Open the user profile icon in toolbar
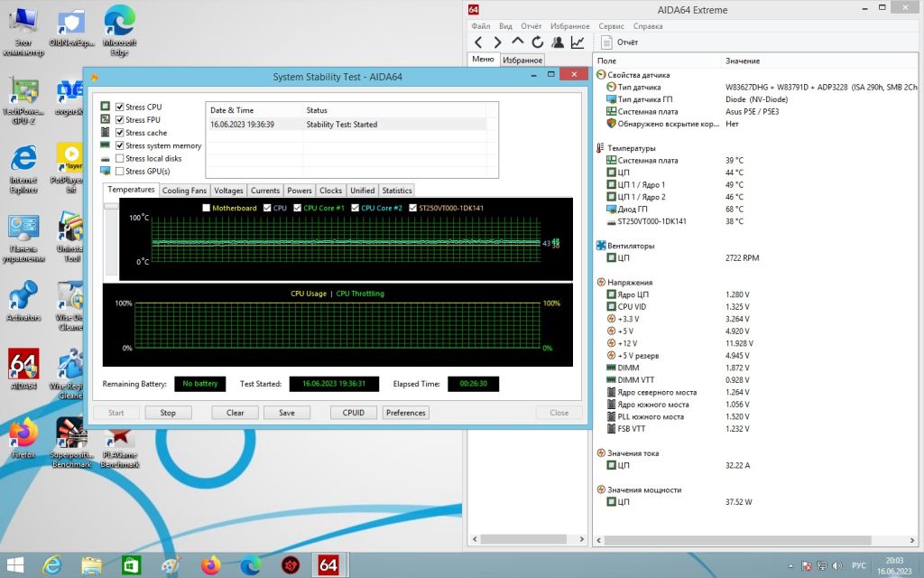924x578 pixels. (x=558, y=42)
